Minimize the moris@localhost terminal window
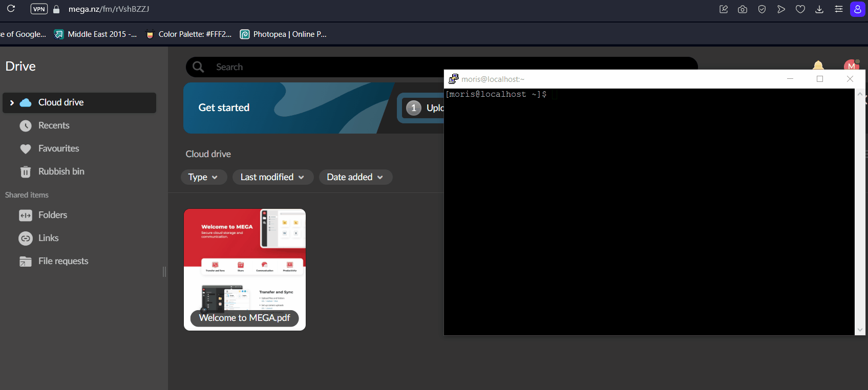This screenshot has width=868, height=390. [790, 79]
